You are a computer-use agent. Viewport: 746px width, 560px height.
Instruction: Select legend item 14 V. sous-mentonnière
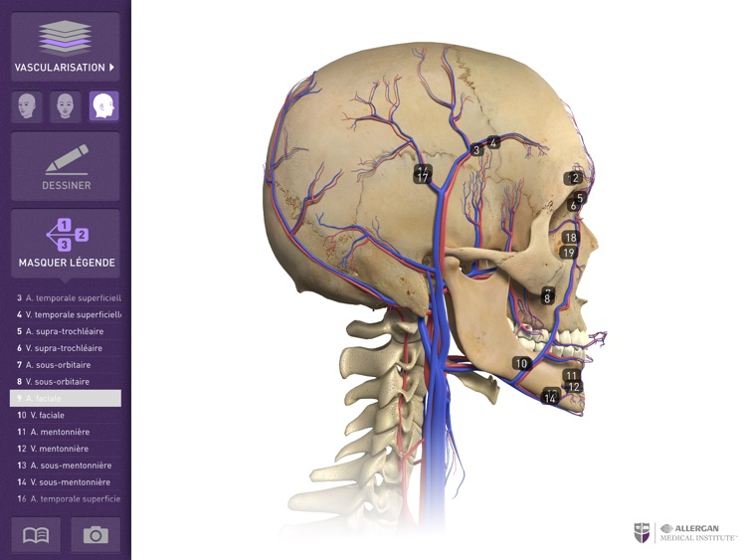(x=66, y=482)
